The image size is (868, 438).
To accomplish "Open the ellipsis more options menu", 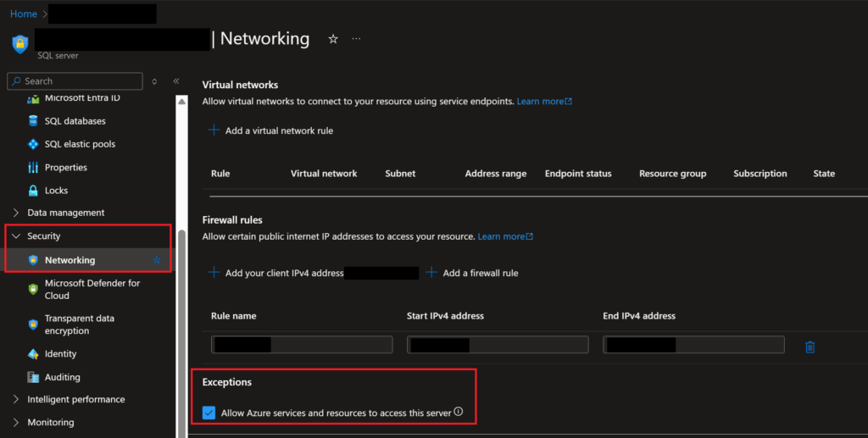I will [x=356, y=39].
